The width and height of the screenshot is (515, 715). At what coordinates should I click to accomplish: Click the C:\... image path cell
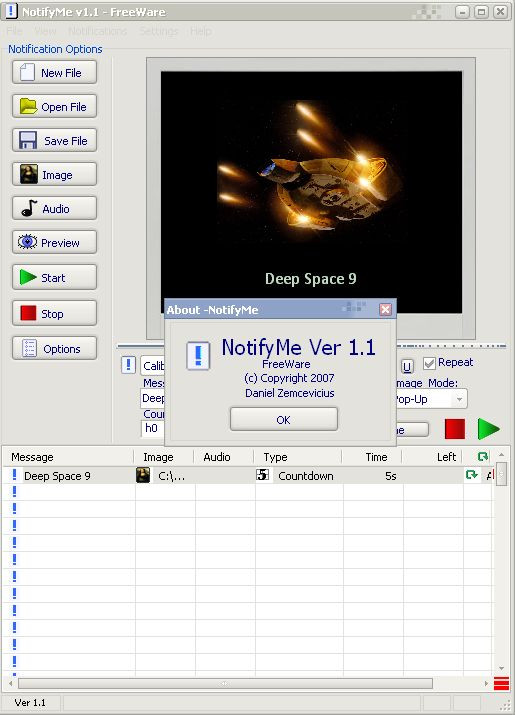pos(172,476)
